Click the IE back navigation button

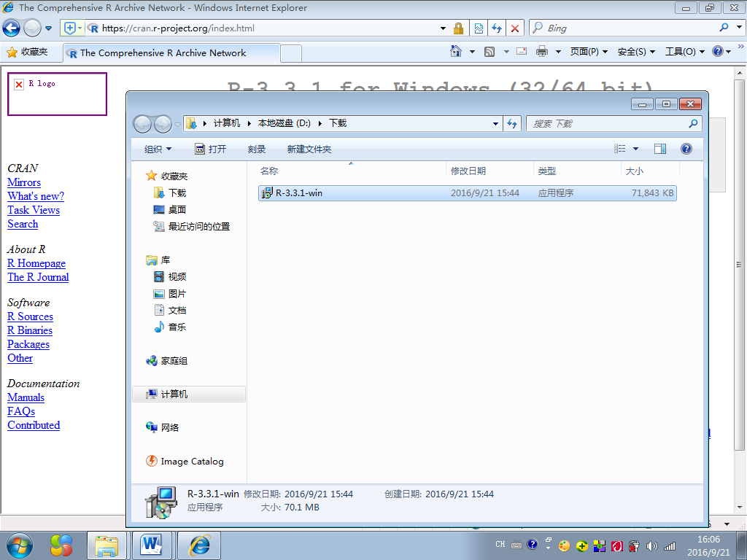coord(12,28)
